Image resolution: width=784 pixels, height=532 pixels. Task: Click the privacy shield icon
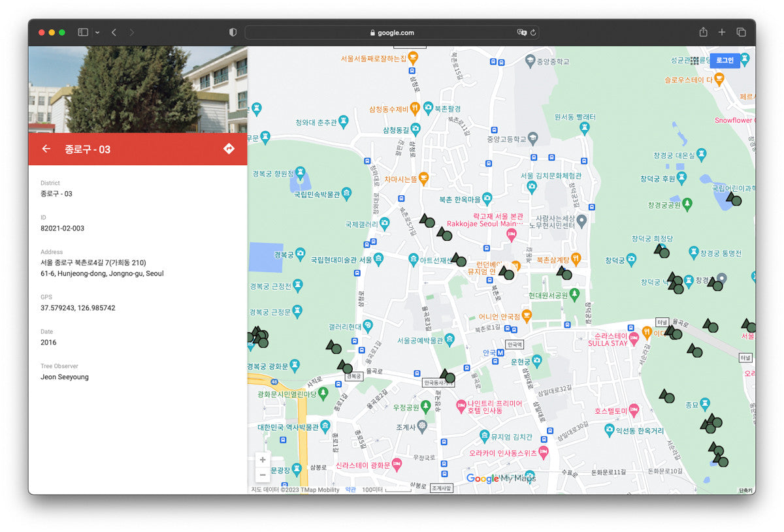[x=233, y=32]
